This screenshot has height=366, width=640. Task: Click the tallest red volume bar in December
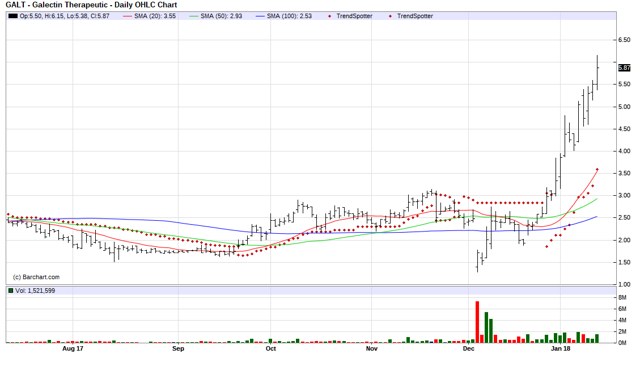477,322
